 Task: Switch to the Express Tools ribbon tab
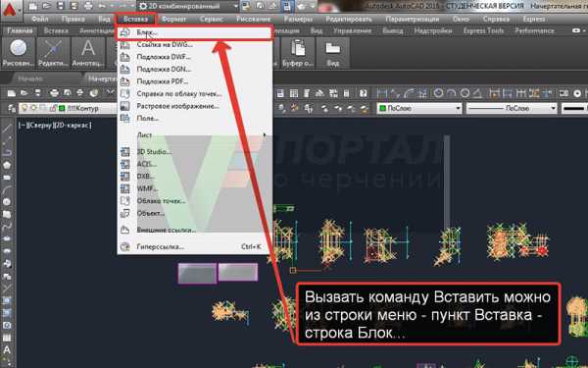tap(483, 30)
